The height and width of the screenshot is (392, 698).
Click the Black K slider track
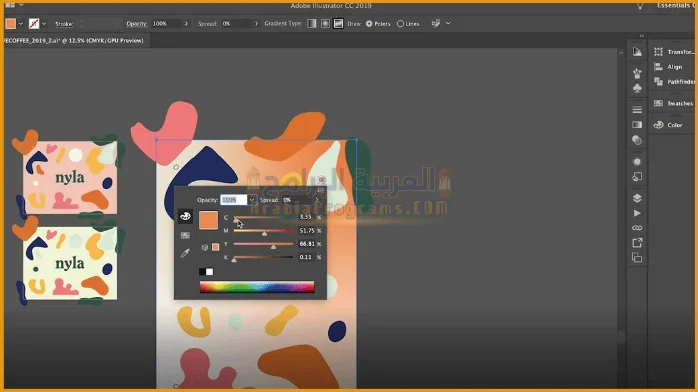click(x=263, y=257)
